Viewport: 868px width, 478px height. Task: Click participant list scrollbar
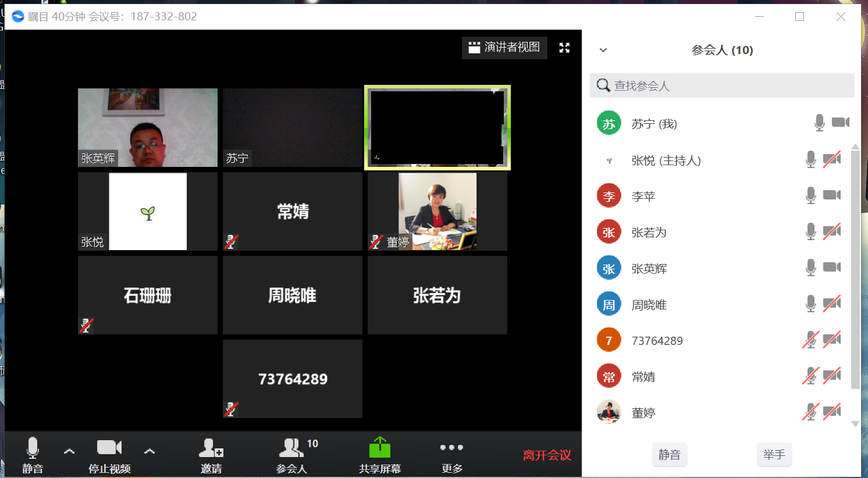(x=855, y=270)
